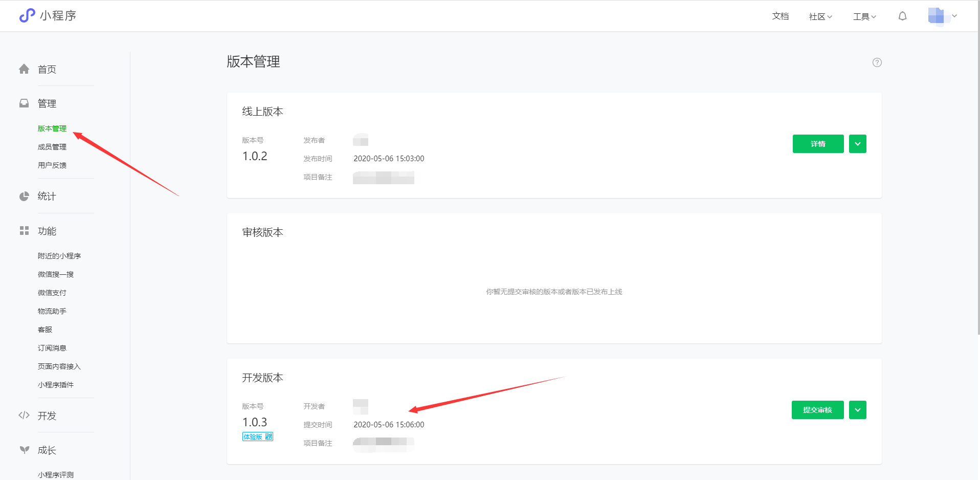
Task: Open the 文档 menu item
Action: click(x=780, y=16)
